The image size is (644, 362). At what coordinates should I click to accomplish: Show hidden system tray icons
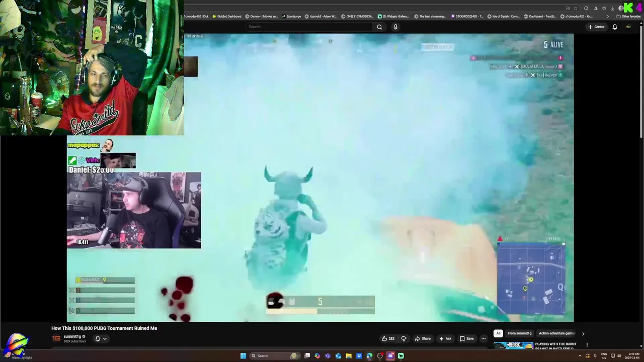(580, 356)
